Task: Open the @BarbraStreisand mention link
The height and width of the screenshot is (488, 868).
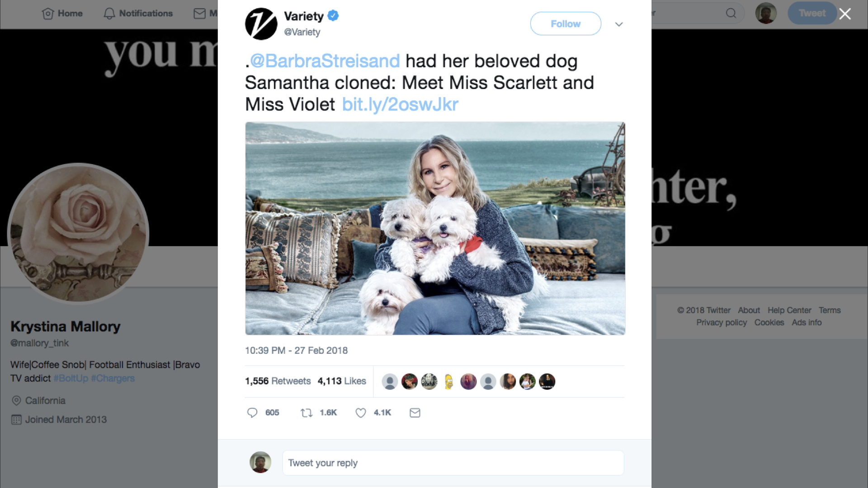Action: [325, 61]
